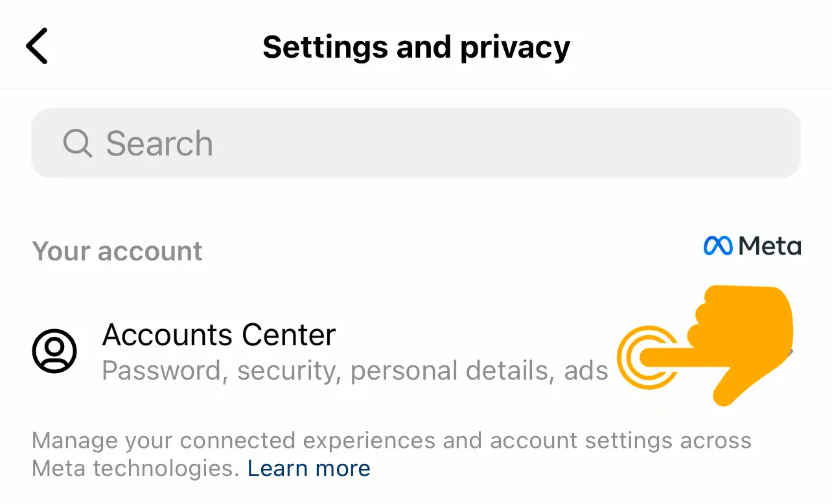Click the Settings and privacy heading
This screenshot has width=832, height=504.
point(416,47)
